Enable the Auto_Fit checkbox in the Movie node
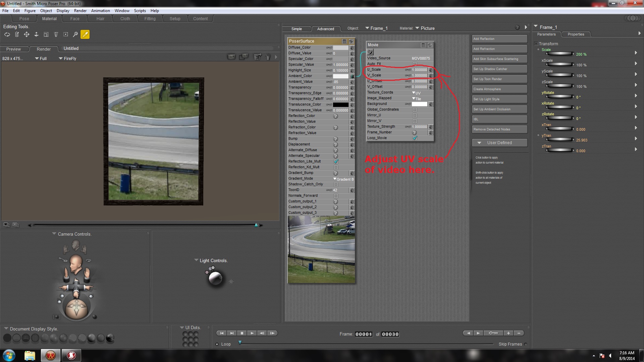This screenshot has height=362, width=644. (415, 64)
